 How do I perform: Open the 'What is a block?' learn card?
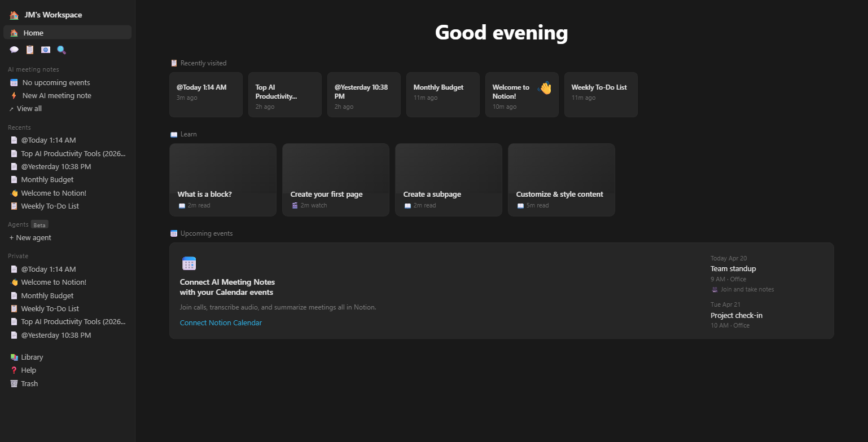click(222, 179)
